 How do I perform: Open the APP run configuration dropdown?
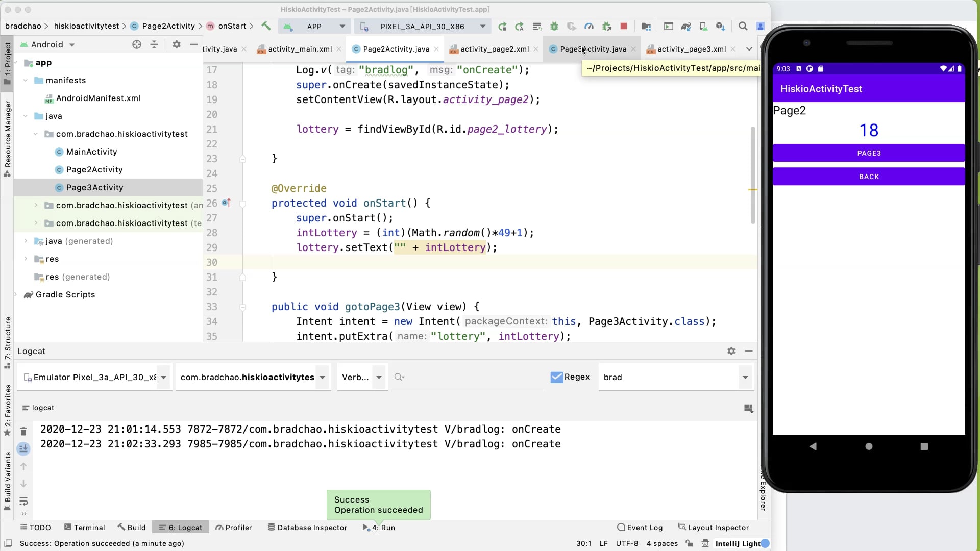[x=314, y=26]
